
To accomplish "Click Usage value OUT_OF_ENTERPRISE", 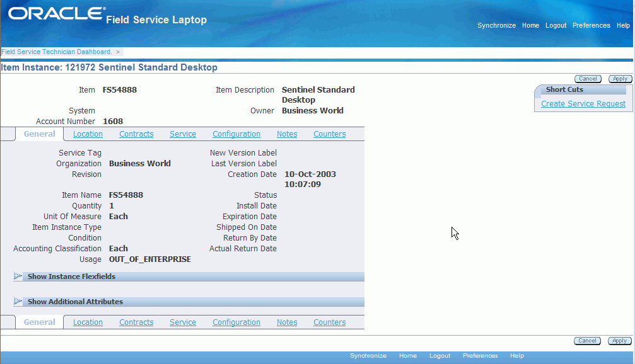I will [150, 259].
